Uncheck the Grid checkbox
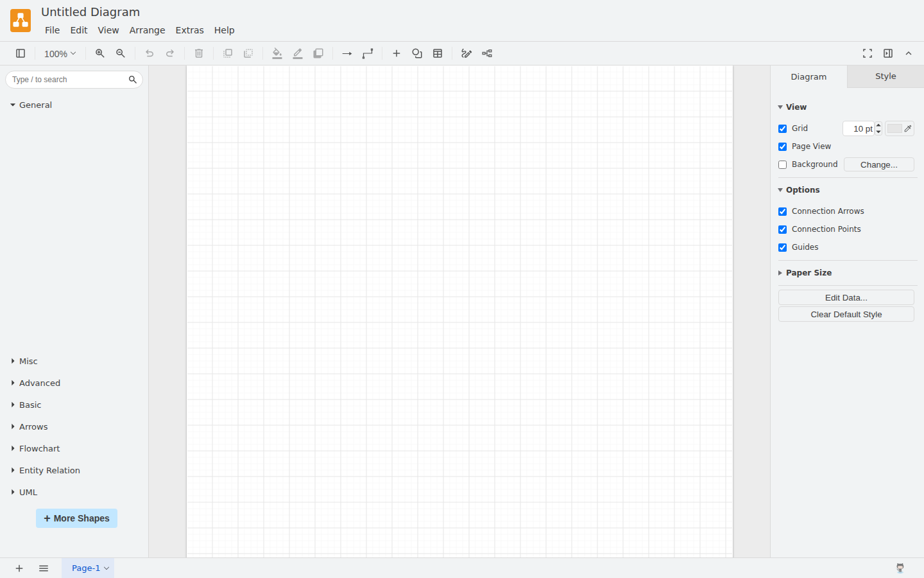 click(x=782, y=128)
